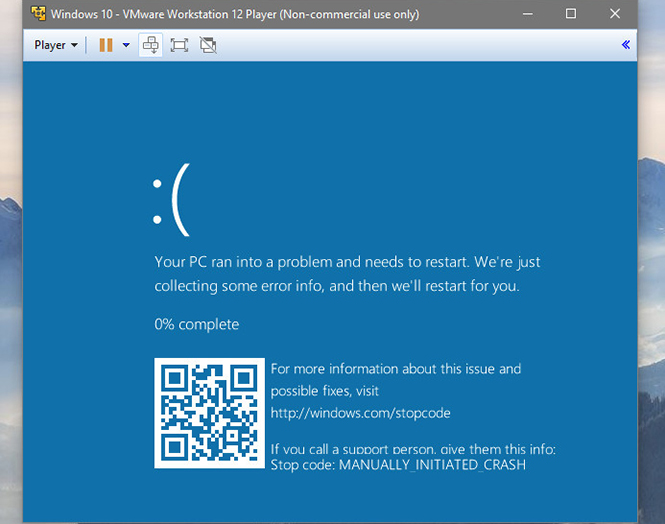
Task: Click http://windows.com/stopcode text
Action: 360,413
